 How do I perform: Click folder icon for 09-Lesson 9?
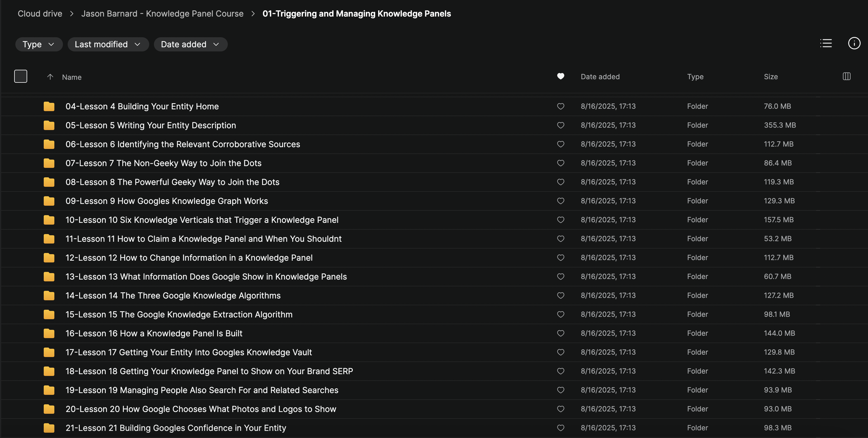click(49, 201)
